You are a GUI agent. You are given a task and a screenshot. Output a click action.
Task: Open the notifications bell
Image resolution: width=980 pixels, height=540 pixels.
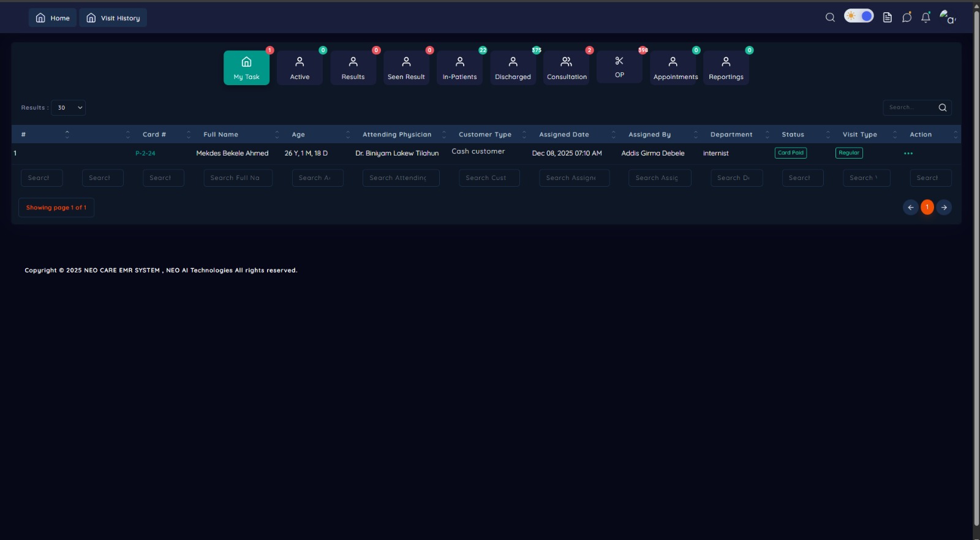[x=925, y=17]
